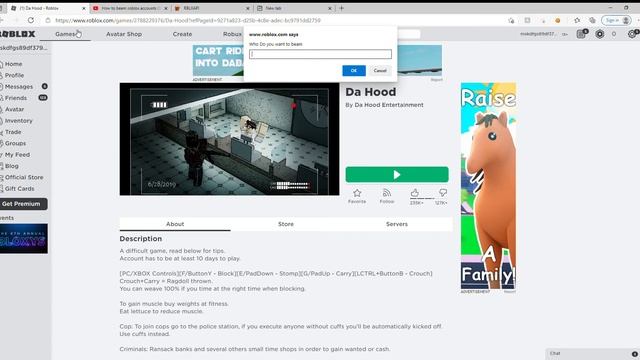
Task: Open Robux in the header navigation
Action: pos(233,34)
